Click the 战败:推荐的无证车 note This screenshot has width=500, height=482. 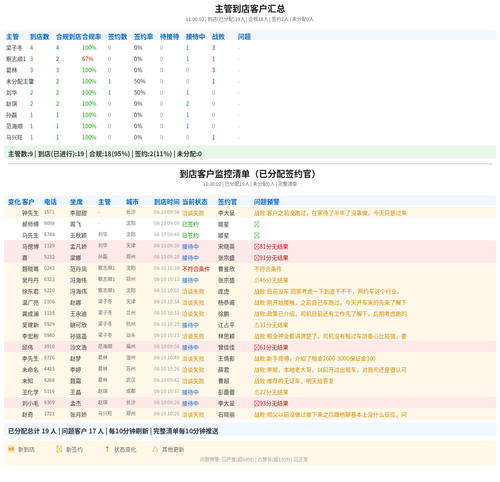point(294,381)
